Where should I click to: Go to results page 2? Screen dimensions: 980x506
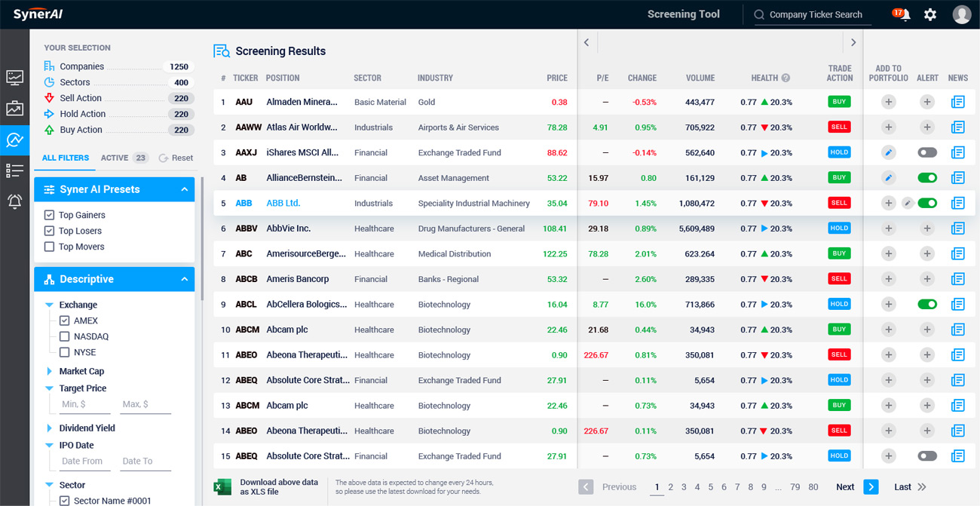671,487
